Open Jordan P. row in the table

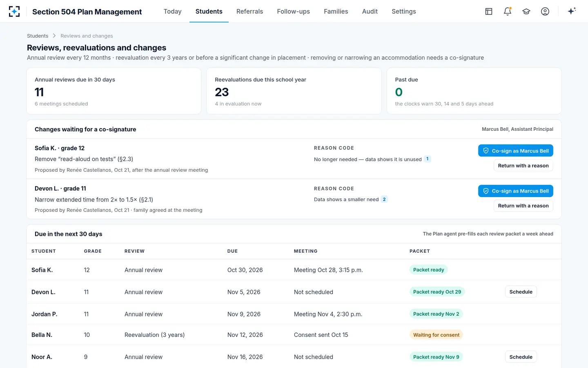tap(294, 314)
